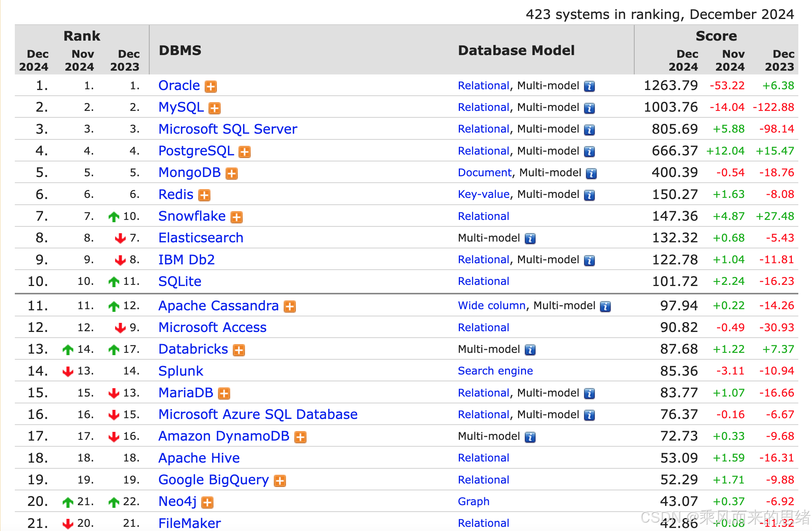Visit the MongoDB entry
This screenshot has height=531, width=812.
[x=190, y=172]
